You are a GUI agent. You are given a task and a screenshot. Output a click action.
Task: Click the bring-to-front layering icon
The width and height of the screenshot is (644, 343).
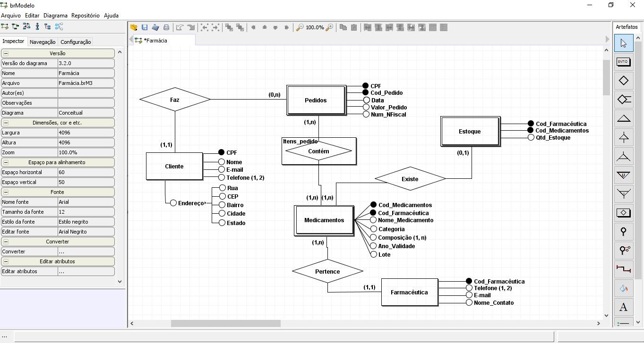[x=229, y=27]
